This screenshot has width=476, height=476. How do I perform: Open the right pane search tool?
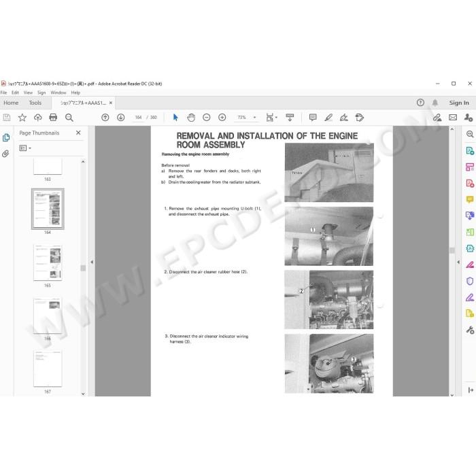(470, 134)
